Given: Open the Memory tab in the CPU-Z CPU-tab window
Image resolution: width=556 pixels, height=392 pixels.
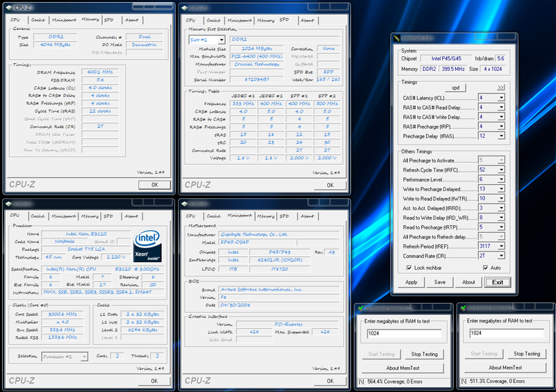Looking at the screenshot, I should pyautogui.click(x=90, y=216).
